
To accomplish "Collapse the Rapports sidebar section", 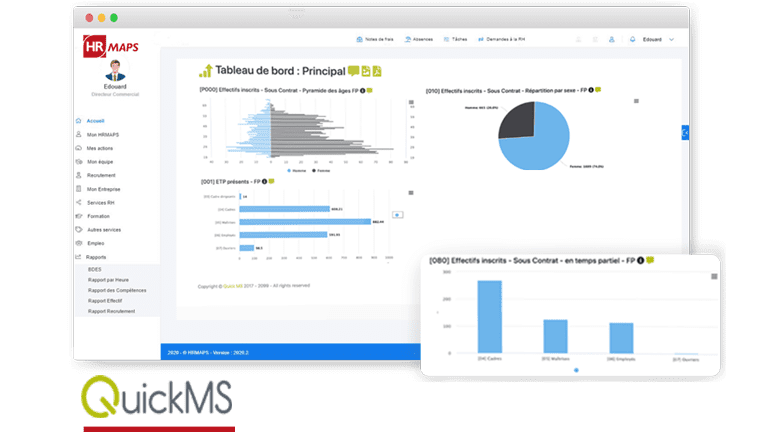I will 96,257.
